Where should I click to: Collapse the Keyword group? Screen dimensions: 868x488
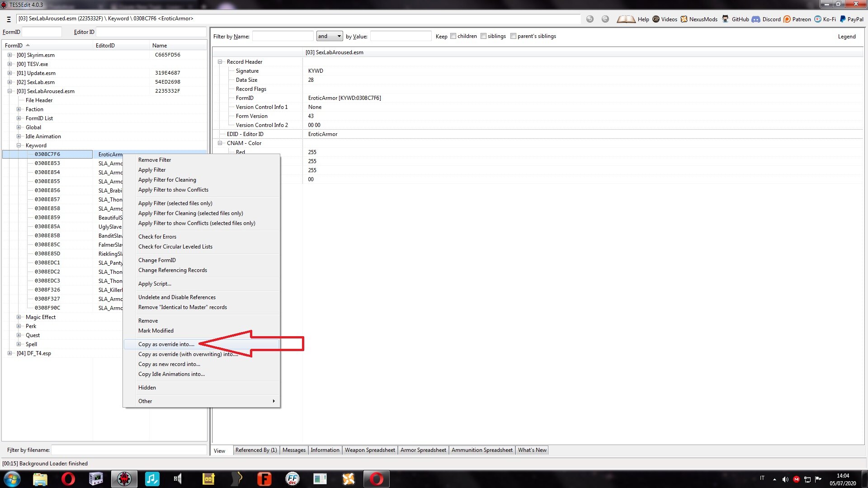point(19,145)
